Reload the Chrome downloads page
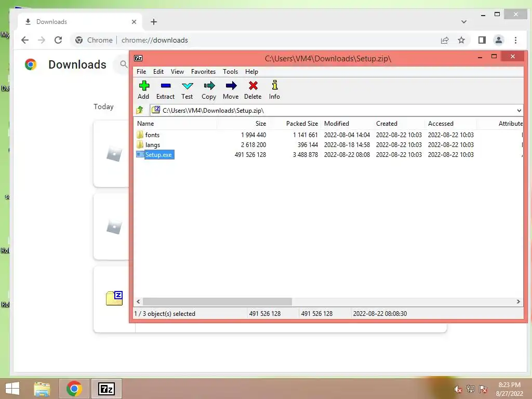This screenshot has width=532, height=399. click(x=58, y=40)
